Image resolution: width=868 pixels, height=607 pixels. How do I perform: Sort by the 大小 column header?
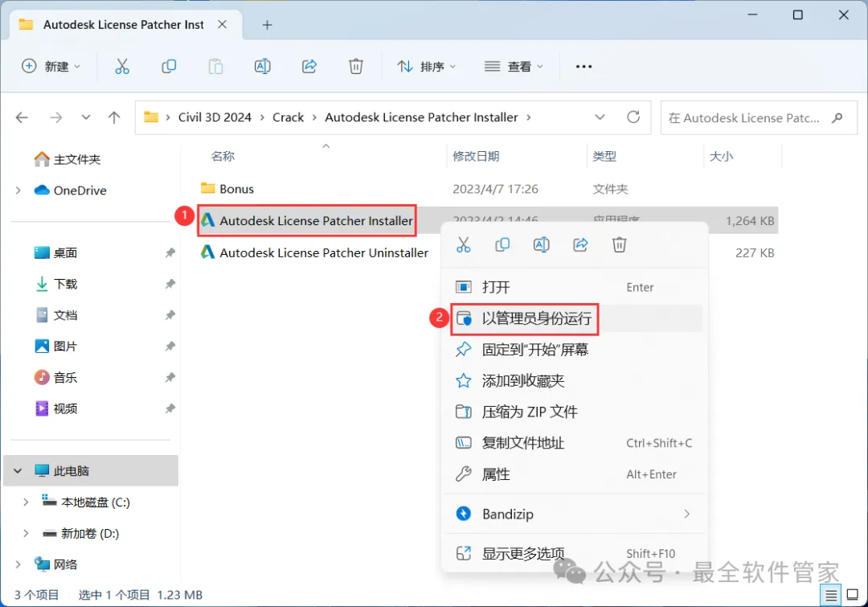point(721,156)
